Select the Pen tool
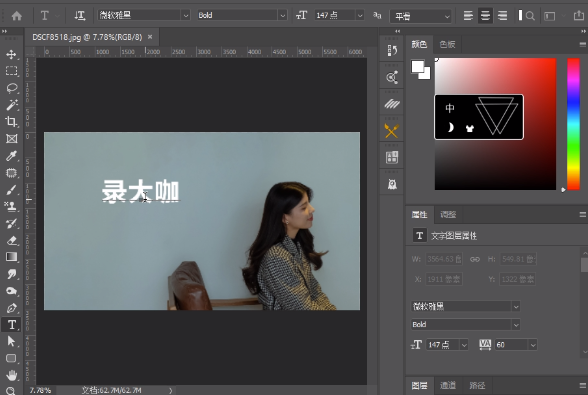This screenshot has height=395, width=588. point(11,308)
